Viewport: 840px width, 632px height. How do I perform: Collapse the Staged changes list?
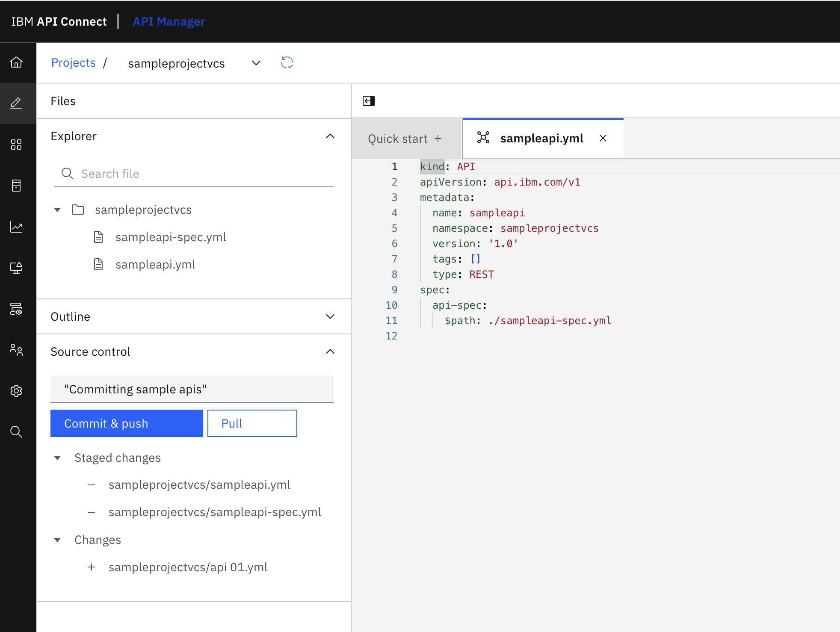pos(57,458)
